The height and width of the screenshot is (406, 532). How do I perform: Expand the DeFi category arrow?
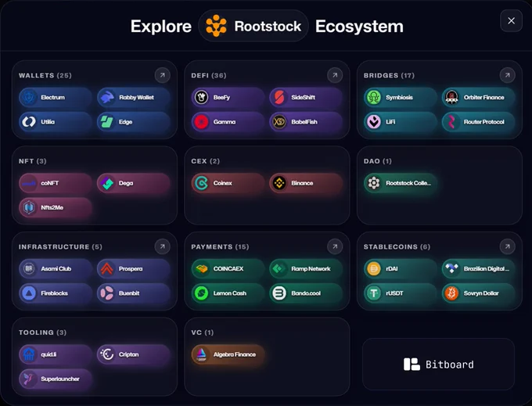(335, 75)
